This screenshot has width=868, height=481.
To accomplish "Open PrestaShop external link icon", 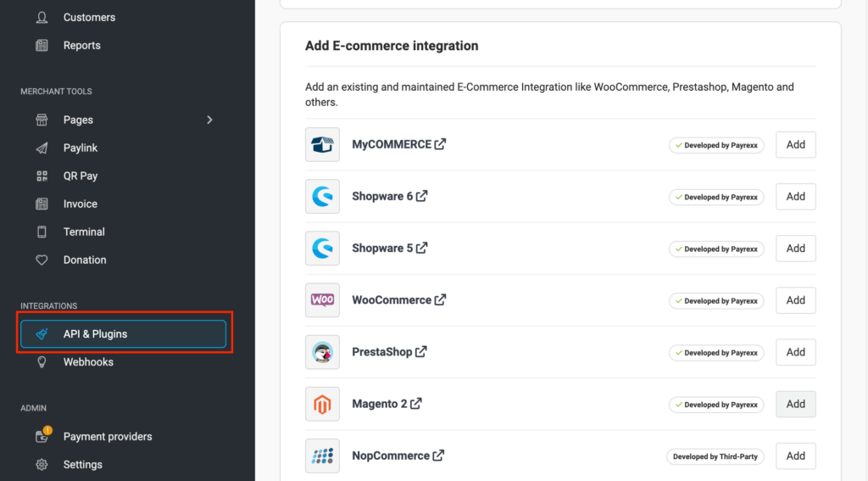I will point(421,352).
